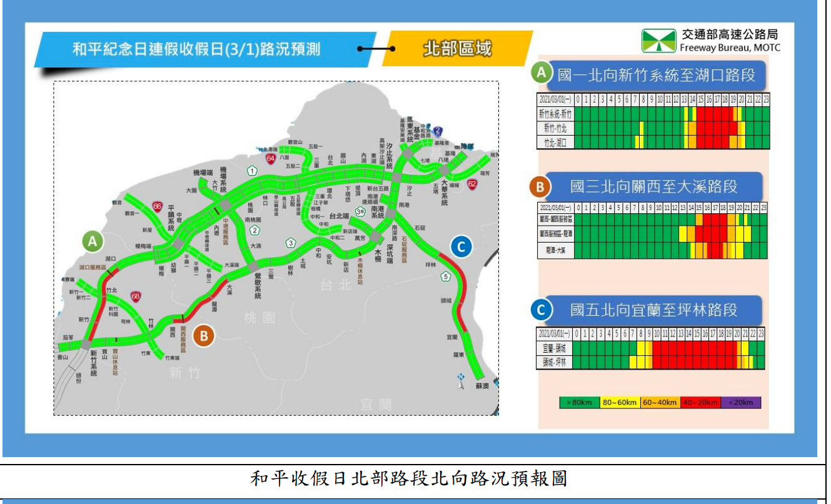Viewport: 831px width, 504px height.
Task: Select the 關西服務區-龍潭 table row label
Action: (555, 233)
